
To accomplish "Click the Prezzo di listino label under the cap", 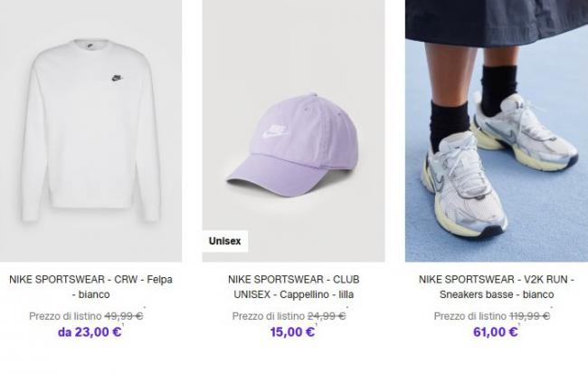I will tap(269, 316).
